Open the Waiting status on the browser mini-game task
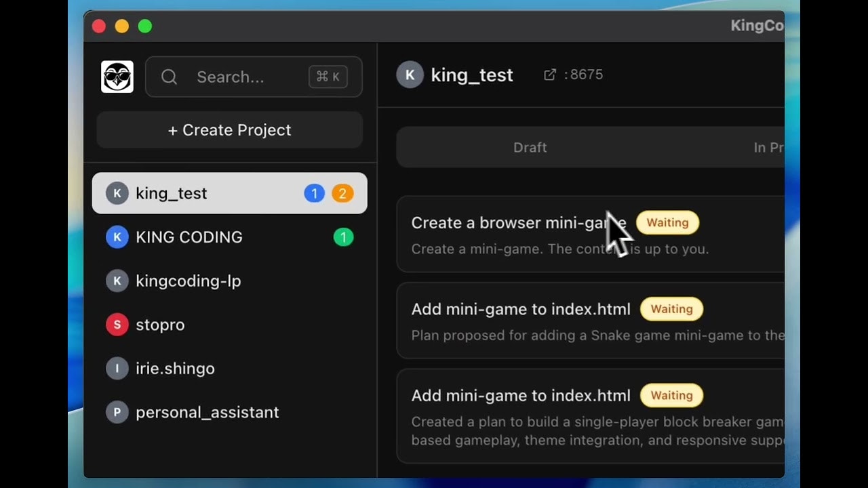Viewport: 868px width, 488px height. (x=667, y=222)
